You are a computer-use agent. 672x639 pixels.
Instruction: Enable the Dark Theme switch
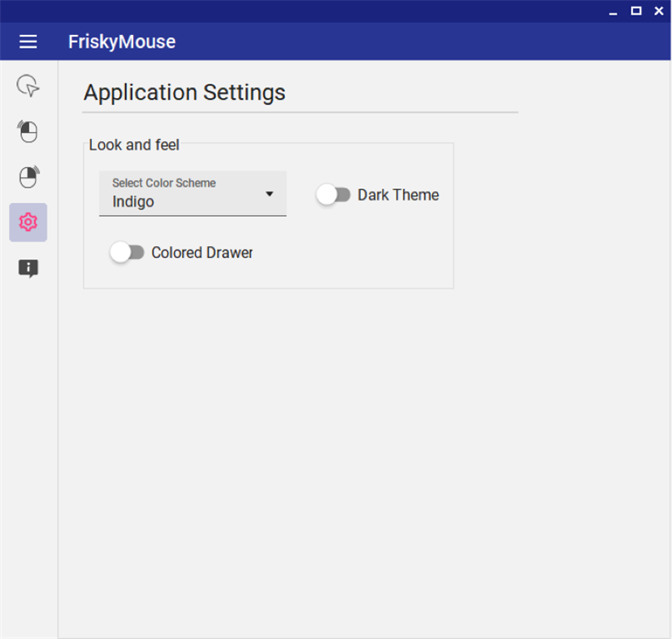pyautogui.click(x=334, y=194)
